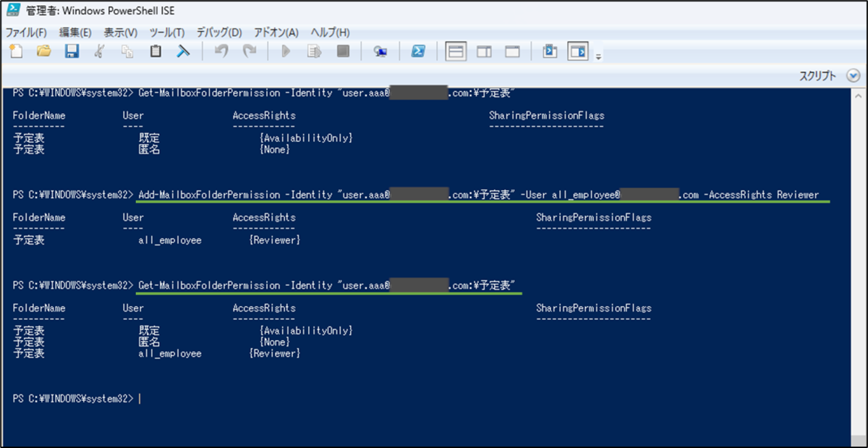Place cursor at the console command prompt

142,397
